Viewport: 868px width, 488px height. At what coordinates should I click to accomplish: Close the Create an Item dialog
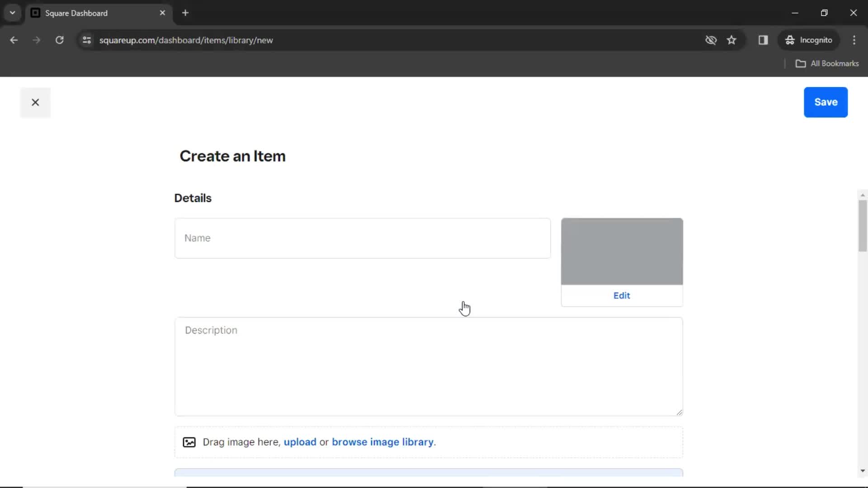click(35, 103)
